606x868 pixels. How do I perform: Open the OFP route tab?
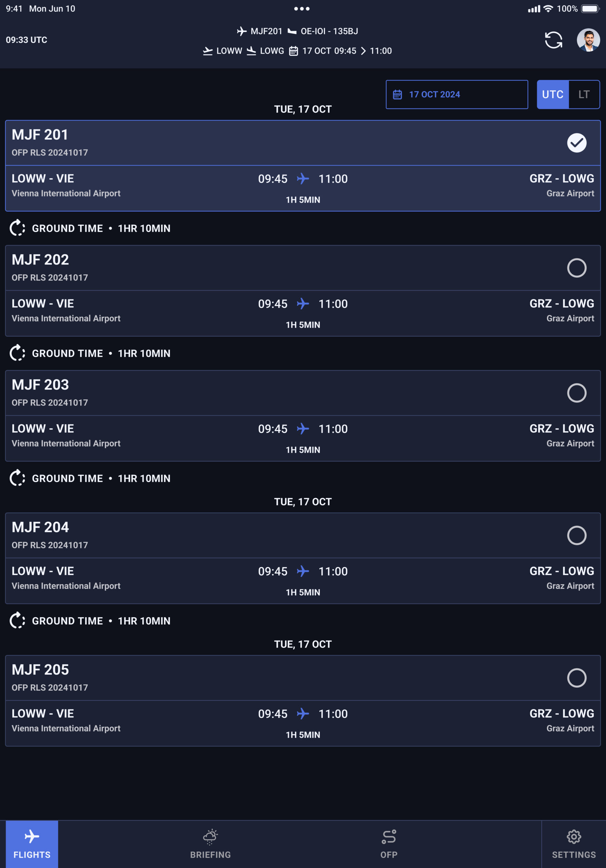coord(389,844)
